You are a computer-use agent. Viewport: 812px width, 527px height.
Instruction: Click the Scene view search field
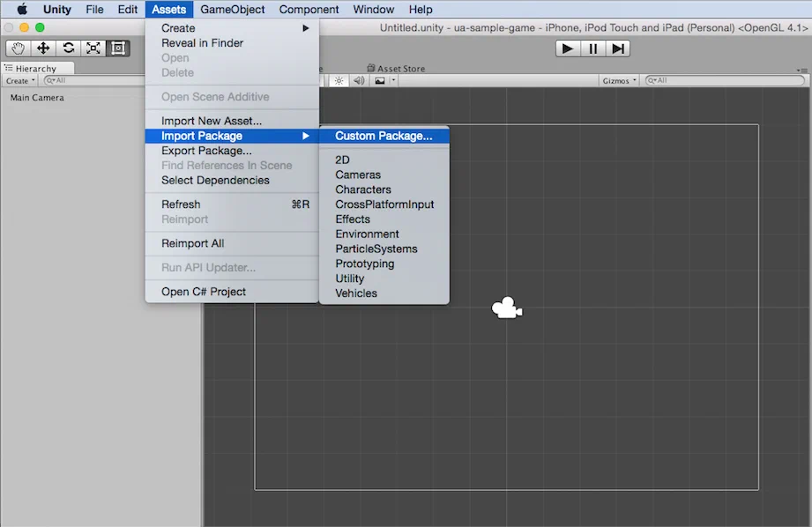723,80
